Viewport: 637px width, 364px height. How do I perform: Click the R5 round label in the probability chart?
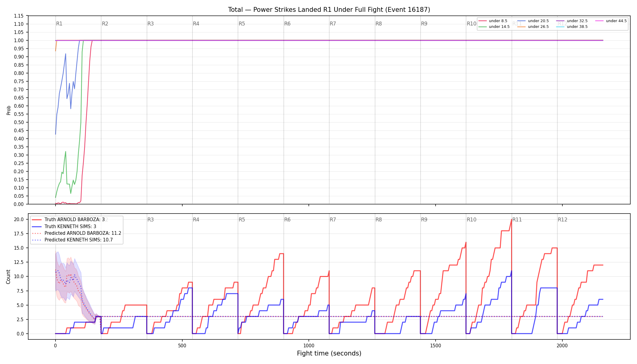(242, 24)
